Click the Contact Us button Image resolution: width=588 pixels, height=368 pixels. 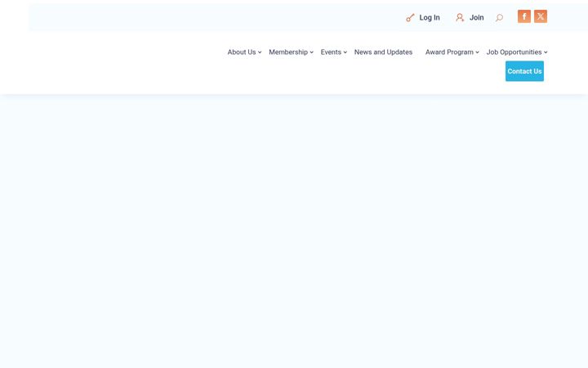click(524, 71)
